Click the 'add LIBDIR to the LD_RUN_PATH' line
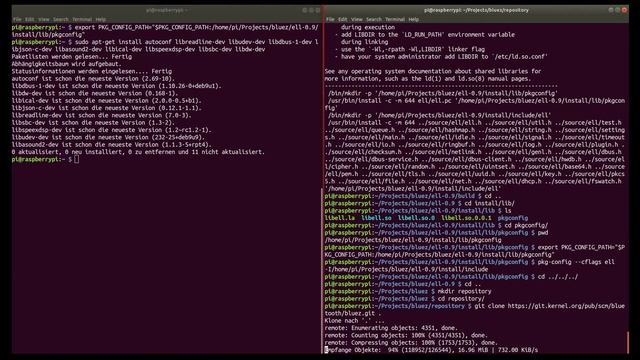The height and width of the screenshot is (360, 640). click(424, 34)
